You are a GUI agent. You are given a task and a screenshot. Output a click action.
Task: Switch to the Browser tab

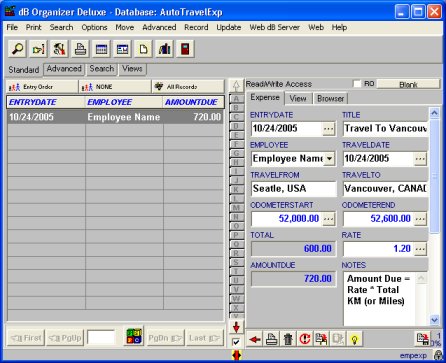pos(330,99)
